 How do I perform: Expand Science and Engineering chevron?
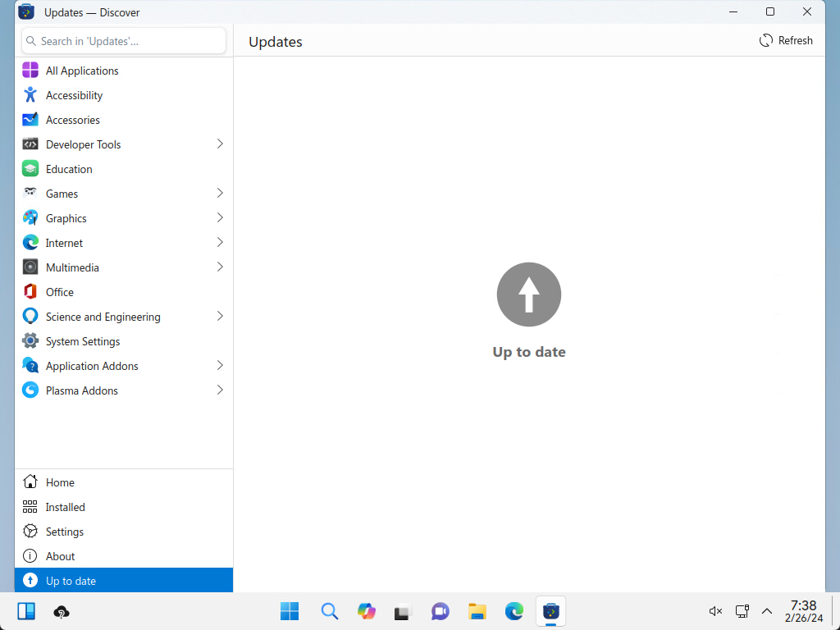point(220,317)
